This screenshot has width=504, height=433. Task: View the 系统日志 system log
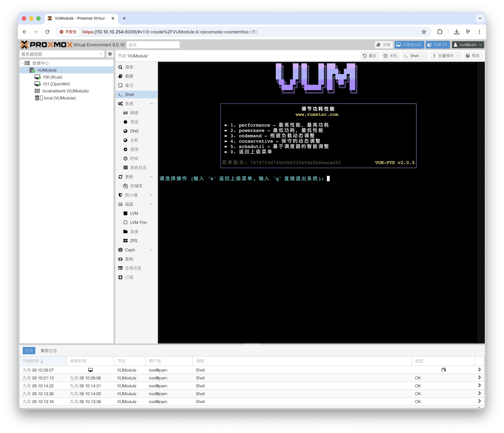click(x=138, y=167)
